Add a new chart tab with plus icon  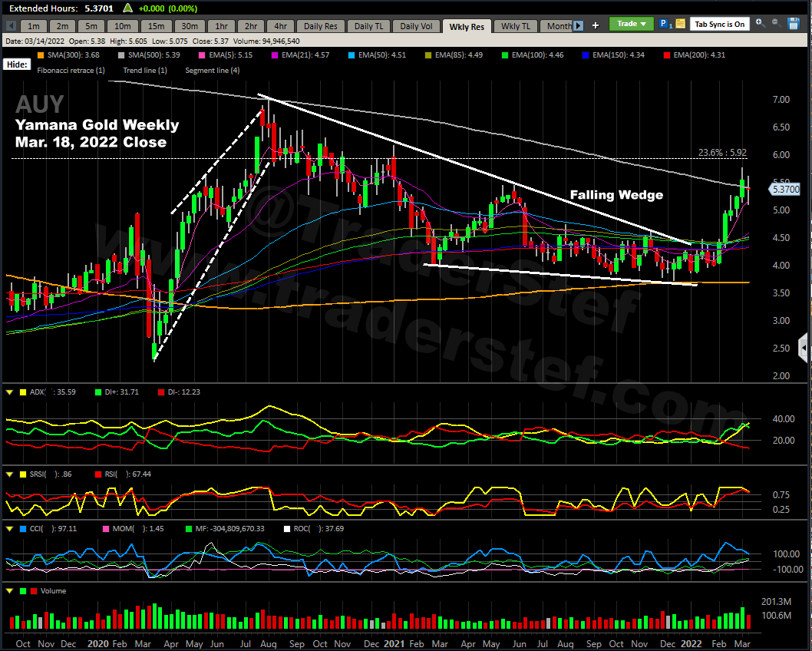click(x=595, y=25)
